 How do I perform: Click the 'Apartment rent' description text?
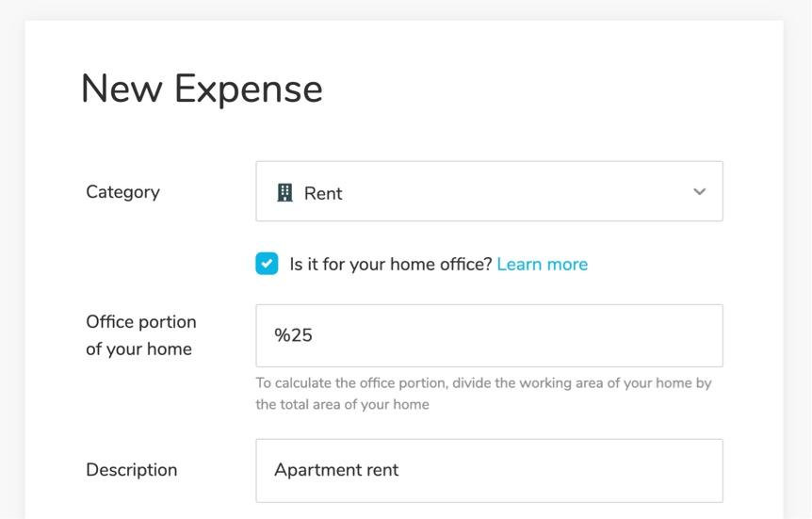(336, 470)
